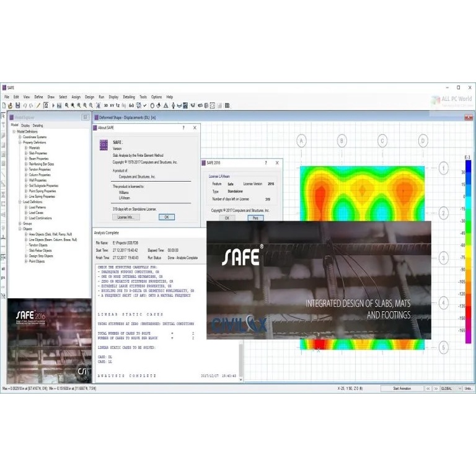Close the About SAFE dialog
This screenshot has height=476, width=476.
point(195,128)
